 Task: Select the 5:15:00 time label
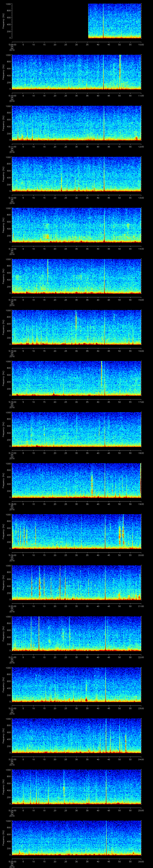click(x=12, y=351)
